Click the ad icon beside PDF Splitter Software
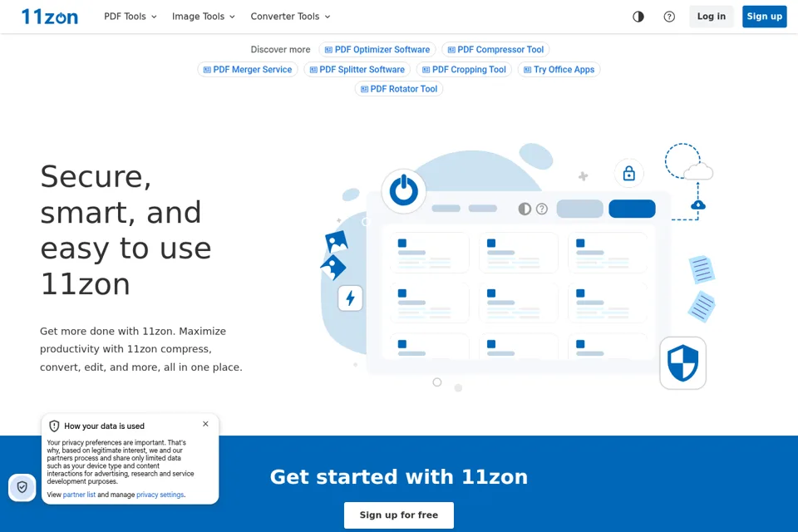 [313, 70]
